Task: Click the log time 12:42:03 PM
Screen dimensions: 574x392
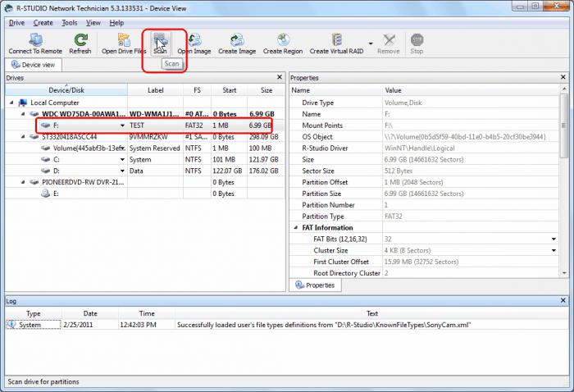Action: click(x=138, y=325)
